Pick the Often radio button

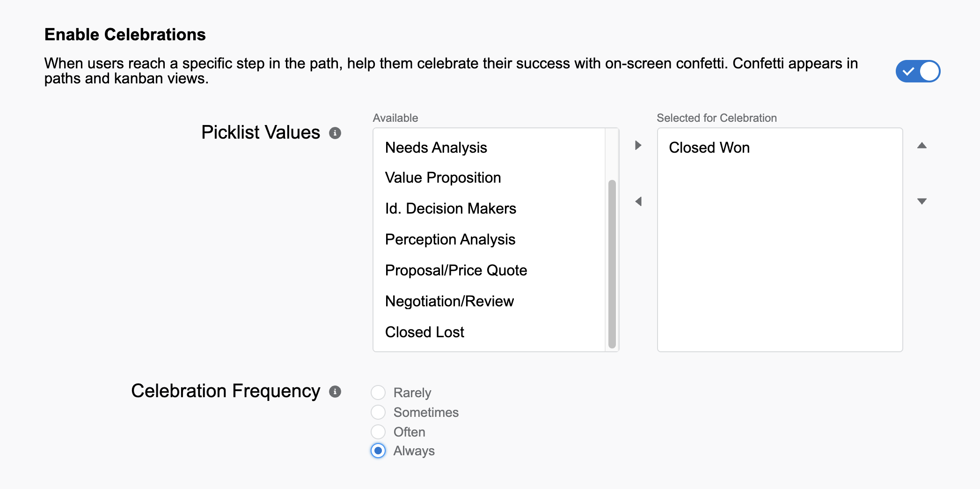[x=378, y=432]
